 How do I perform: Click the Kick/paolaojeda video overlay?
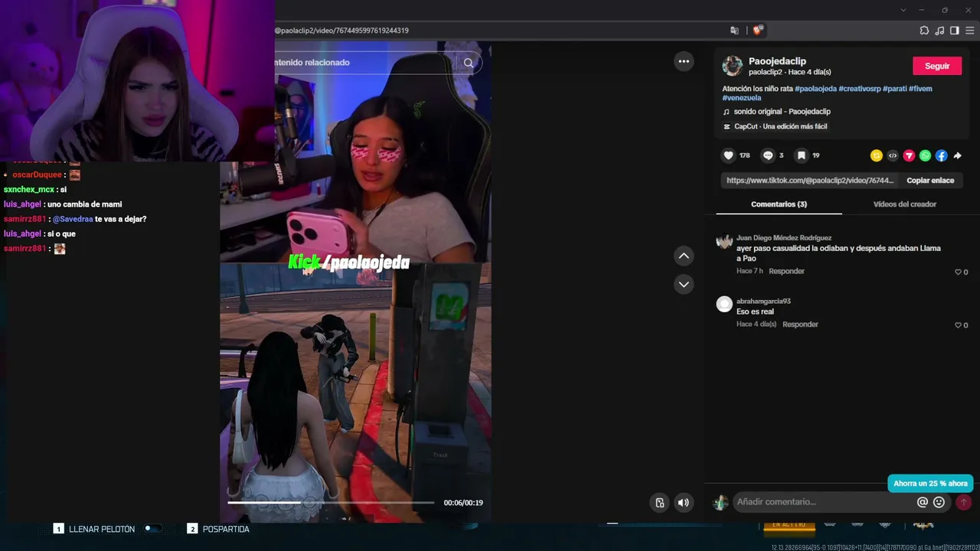click(349, 262)
